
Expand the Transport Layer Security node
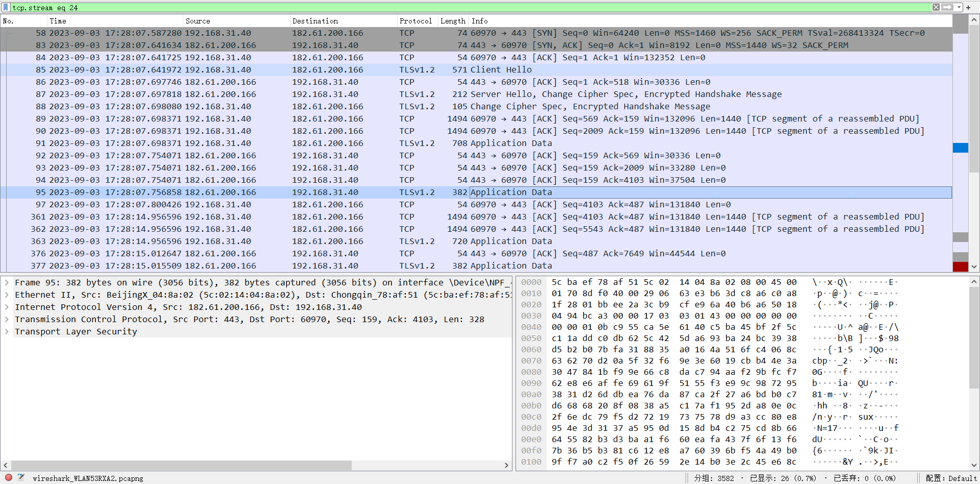(7, 332)
